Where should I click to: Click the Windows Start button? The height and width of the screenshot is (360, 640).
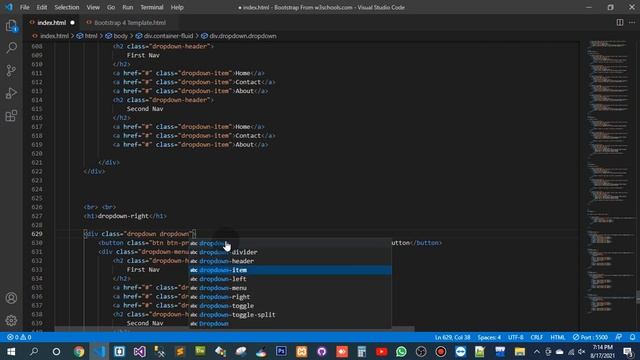[11, 351]
